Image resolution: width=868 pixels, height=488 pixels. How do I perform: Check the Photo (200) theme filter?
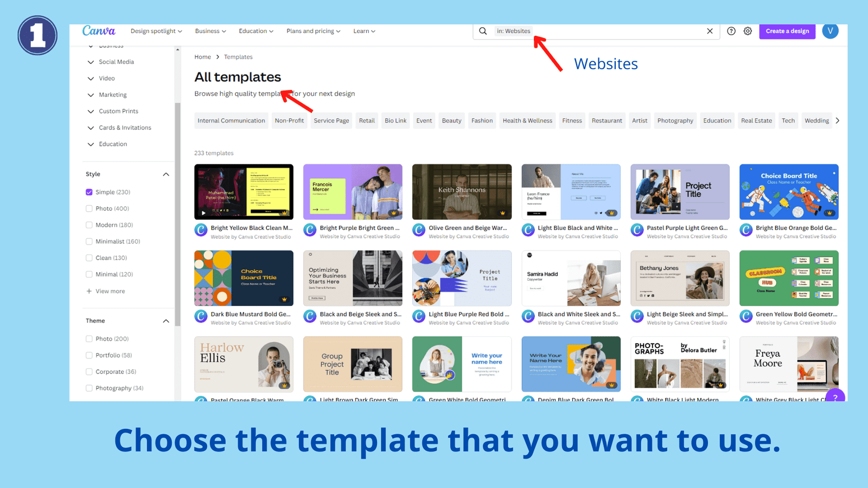[x=89, y=339]
